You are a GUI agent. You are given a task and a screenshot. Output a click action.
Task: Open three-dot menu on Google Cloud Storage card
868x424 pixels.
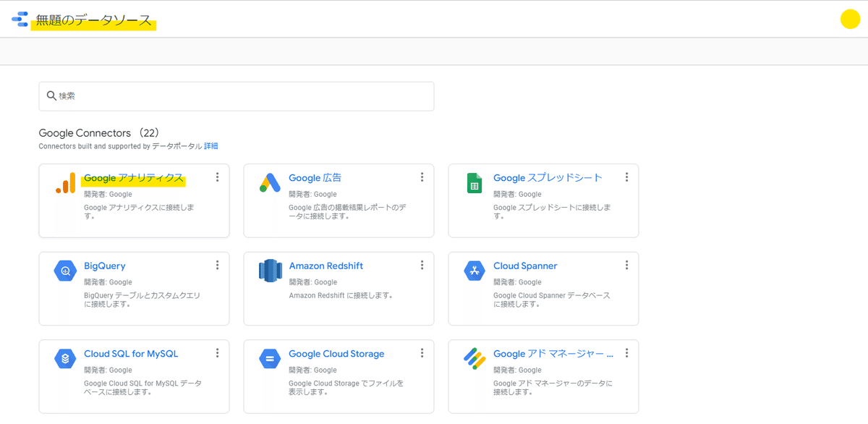click(422, 353)
